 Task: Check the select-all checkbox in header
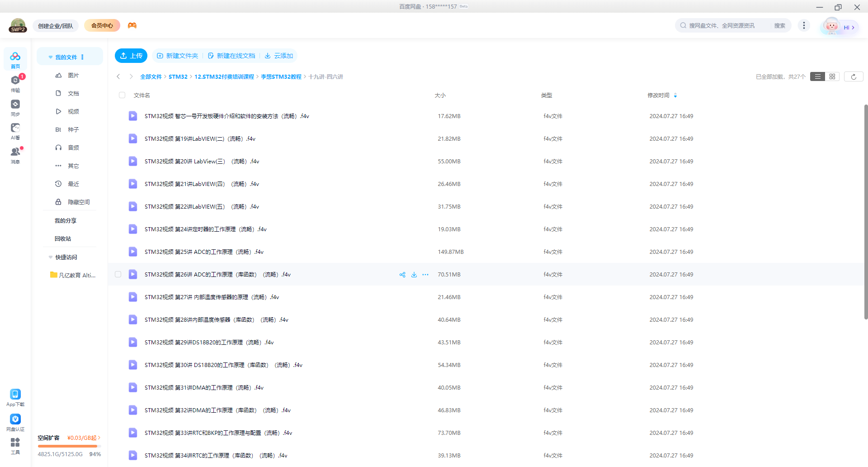tap(122, 95)
